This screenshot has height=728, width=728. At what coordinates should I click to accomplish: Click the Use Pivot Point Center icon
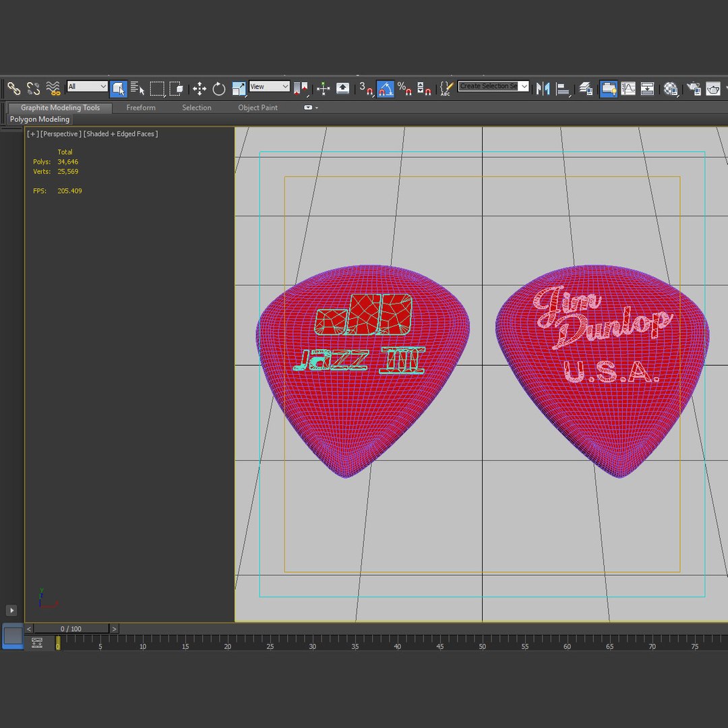tap(301, 88)
